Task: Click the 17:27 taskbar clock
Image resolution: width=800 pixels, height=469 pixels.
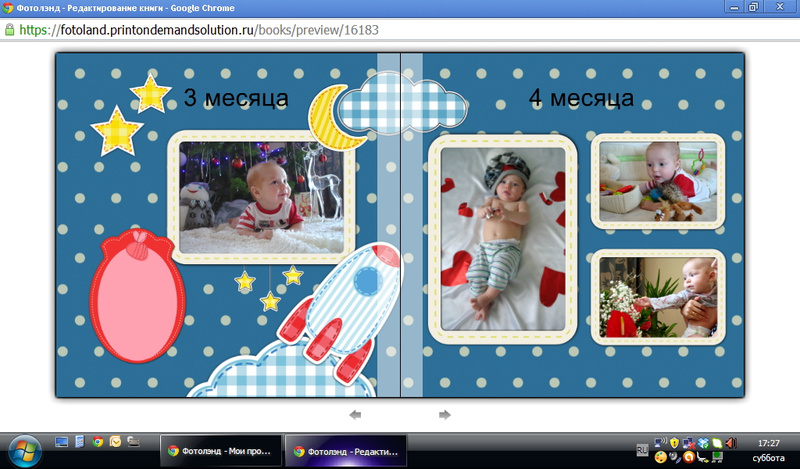Action: pyautogui.click(x=768, y=443)
